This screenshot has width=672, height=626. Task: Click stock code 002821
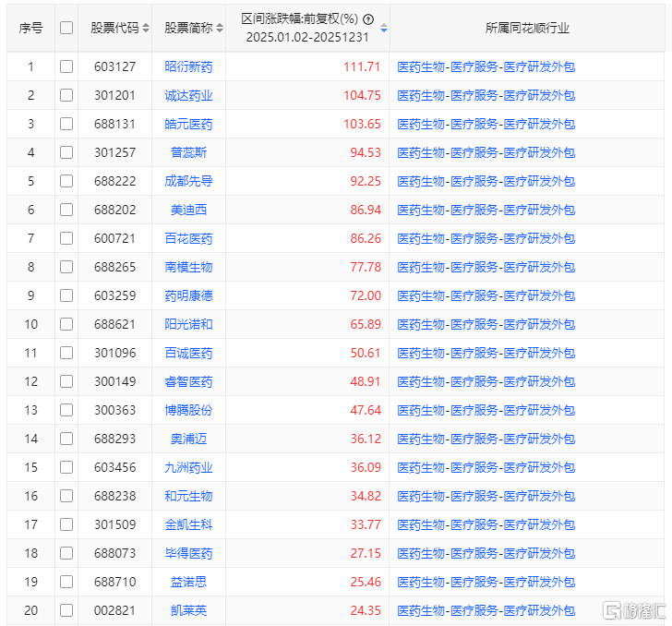click(114, 610)
